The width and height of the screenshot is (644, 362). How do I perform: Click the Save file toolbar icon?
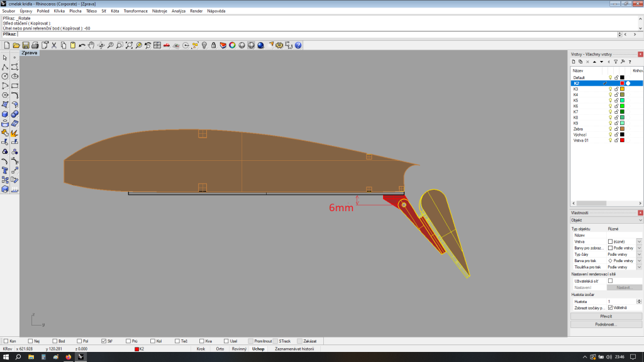(26, 45)
